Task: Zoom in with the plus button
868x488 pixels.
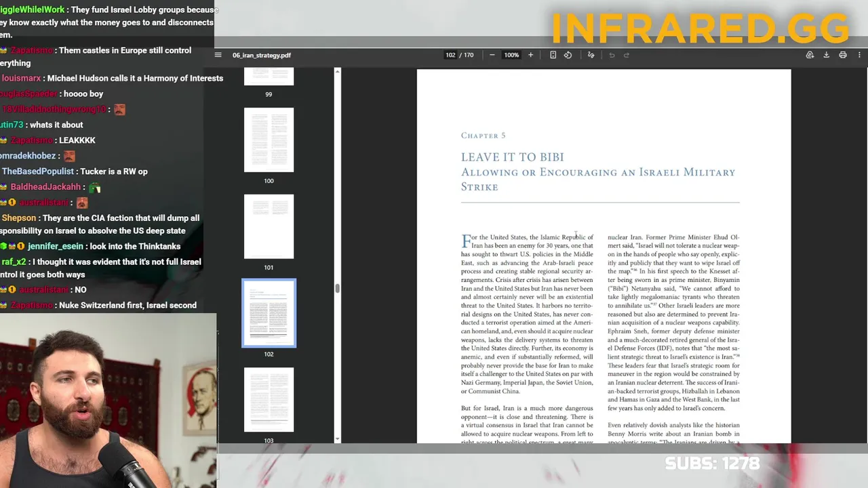Action: (530, 55)
